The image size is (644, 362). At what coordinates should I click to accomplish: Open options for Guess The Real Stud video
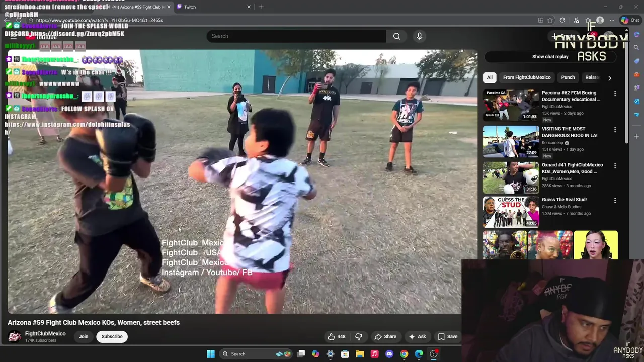pos(615,201)
